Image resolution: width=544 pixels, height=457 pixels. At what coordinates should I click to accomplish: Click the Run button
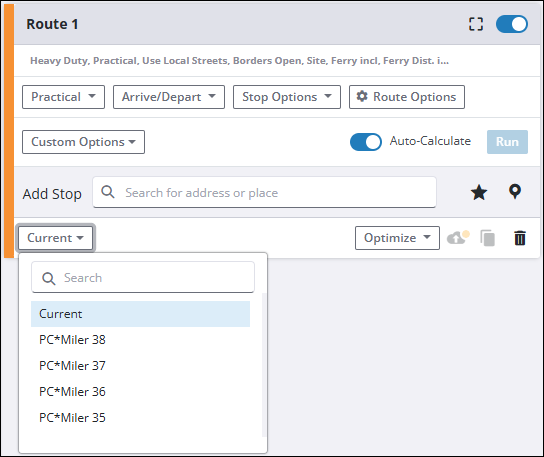tap(507, 142)
